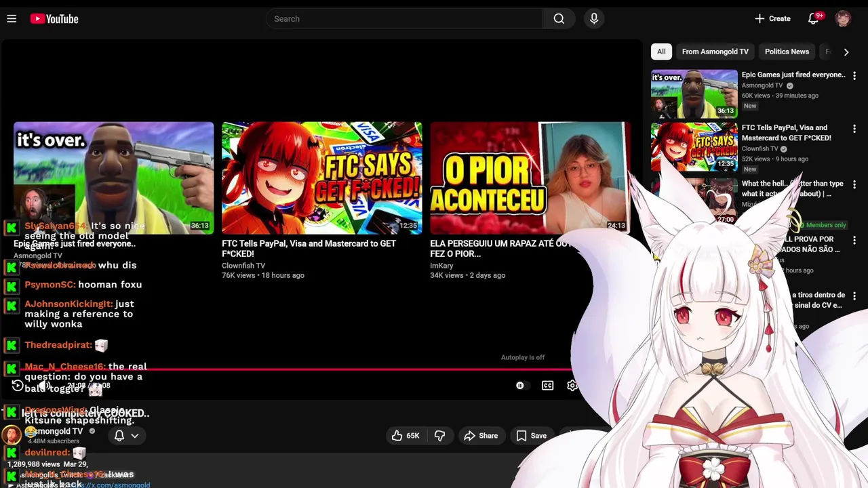Open sidebar What the hell video title
The width and height of the screenshot is (868, 488).
click(x=793, y=188)
